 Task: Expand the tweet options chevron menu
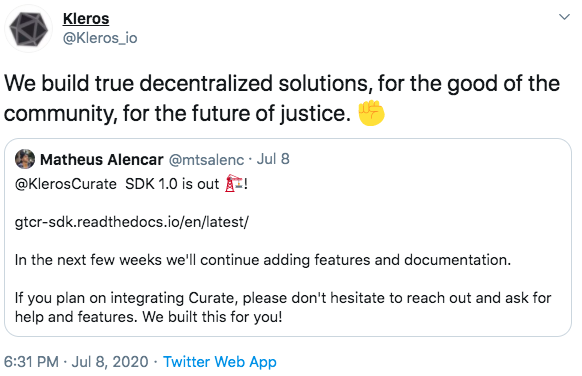(x=564, y=17)
